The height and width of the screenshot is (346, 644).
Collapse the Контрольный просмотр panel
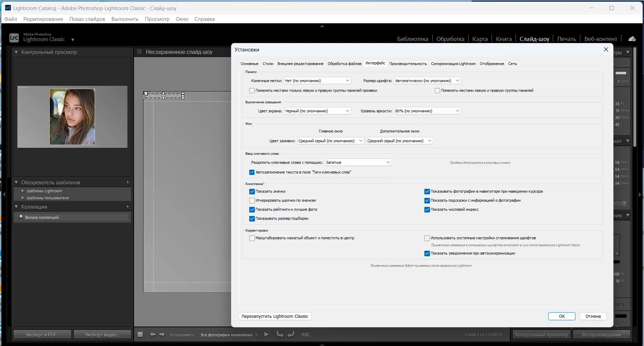coord(16,52)
